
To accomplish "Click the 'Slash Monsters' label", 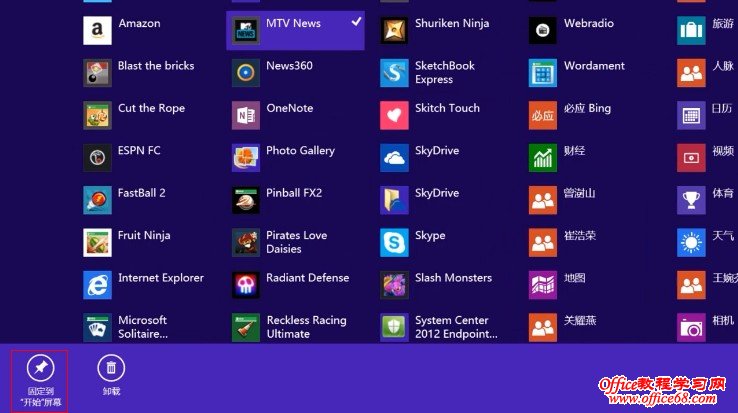I will [x=453, y=278].
